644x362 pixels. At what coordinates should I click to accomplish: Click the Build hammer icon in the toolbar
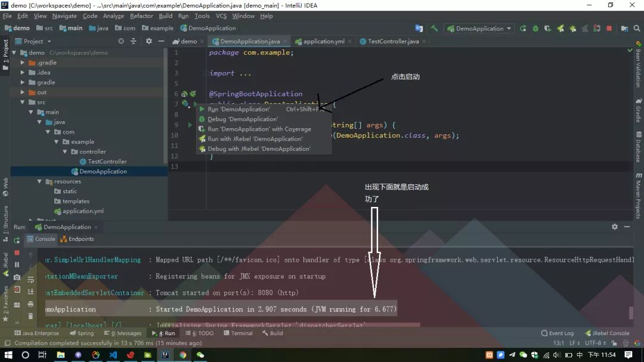(434, 29)
